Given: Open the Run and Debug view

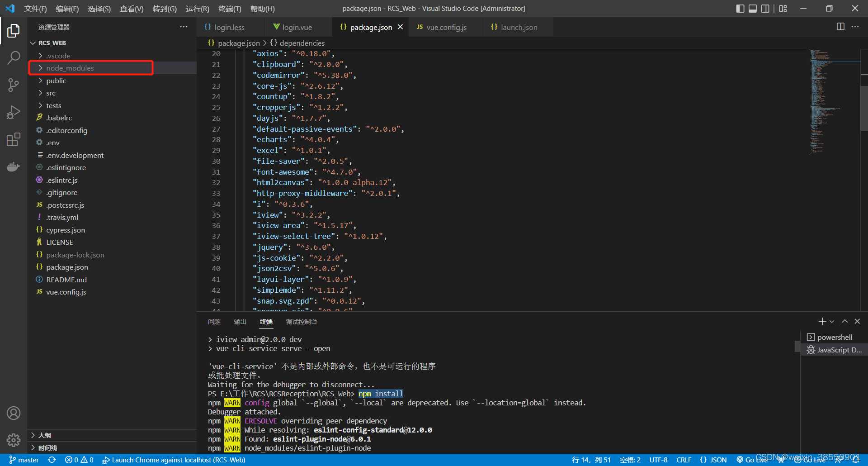Looking at the screenshot, I should (14, 112).
